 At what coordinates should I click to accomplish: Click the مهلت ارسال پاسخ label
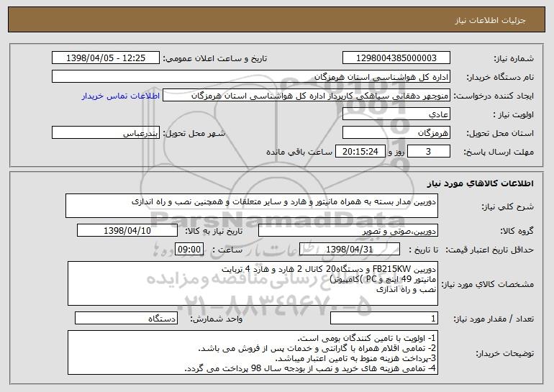click(499, 152)
